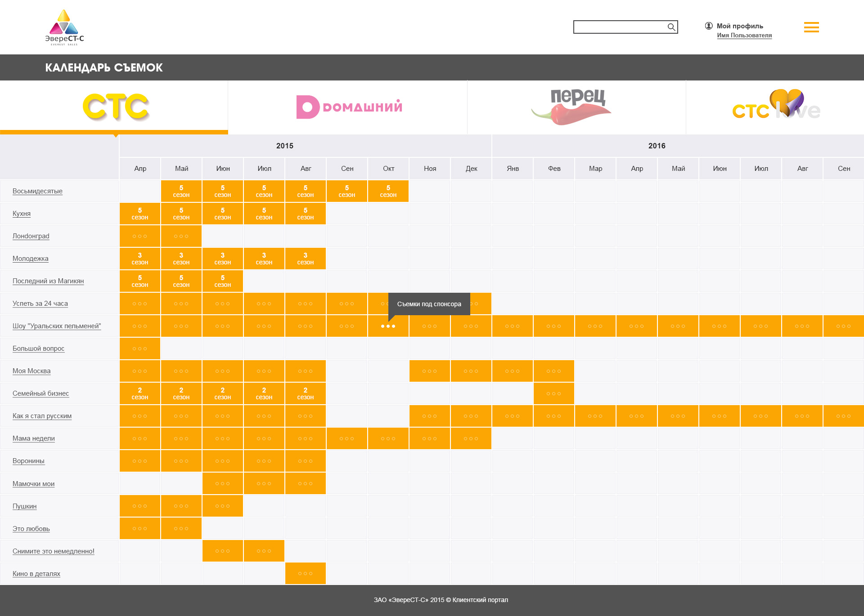
Task: Click Успеть за 24 часа dots, Апр 2015
Action: pos(140,304)
